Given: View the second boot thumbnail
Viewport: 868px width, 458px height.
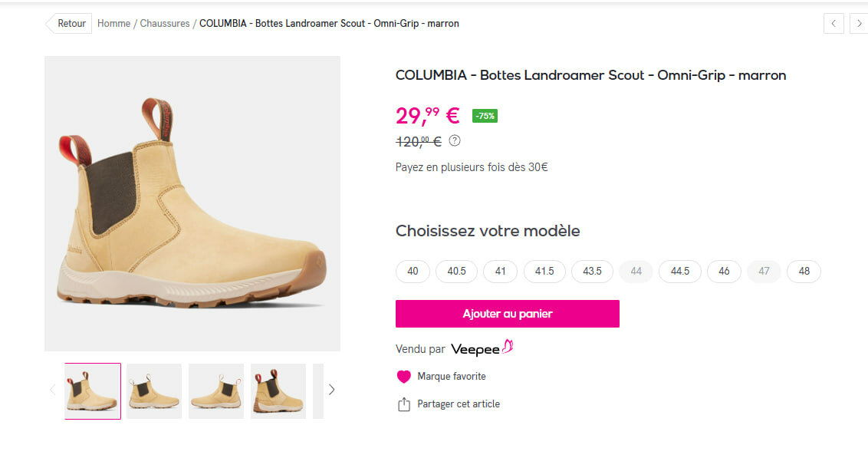Looking at the screenshot, I should [x=154, y=391].
